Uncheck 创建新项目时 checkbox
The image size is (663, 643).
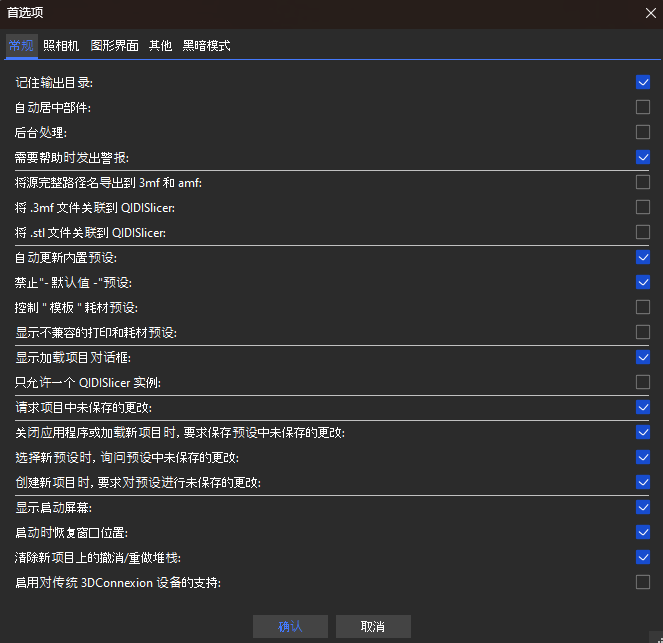tap(643, 482)
